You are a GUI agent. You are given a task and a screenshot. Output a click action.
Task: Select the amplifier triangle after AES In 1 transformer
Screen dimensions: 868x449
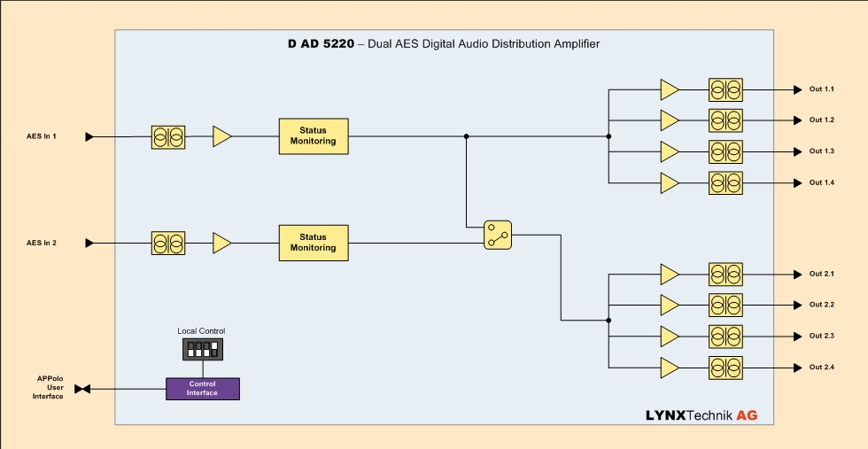click(221, 136)
